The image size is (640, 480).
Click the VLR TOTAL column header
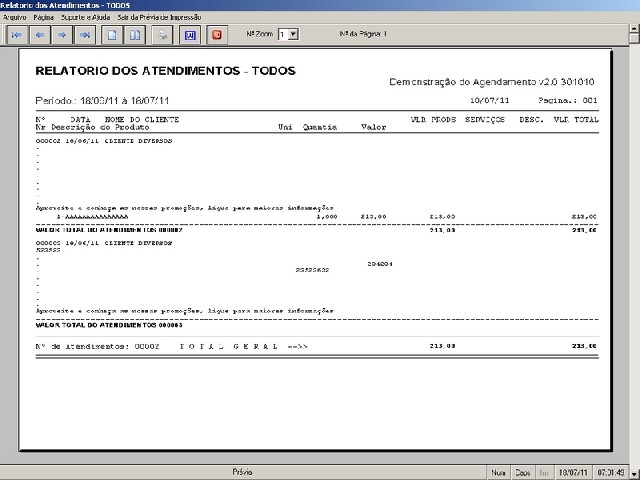pos(576,120)
